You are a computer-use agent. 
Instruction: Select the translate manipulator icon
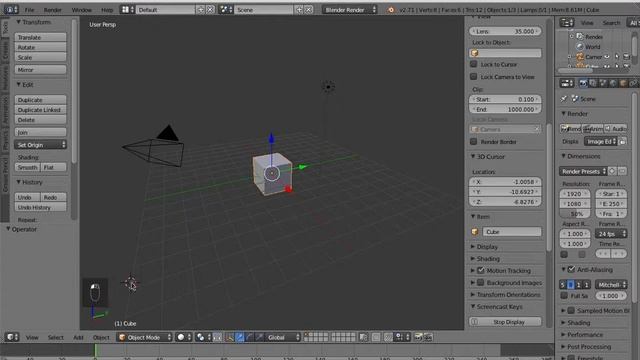(x=240, y=337)
